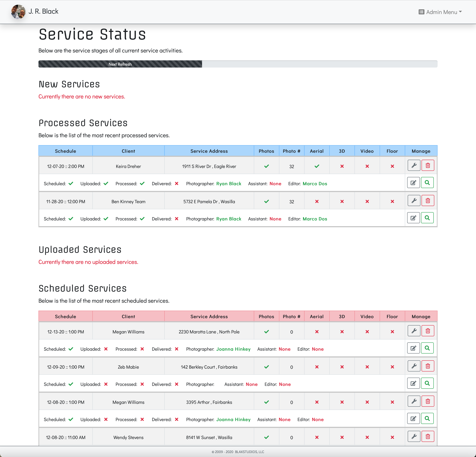Click magnifier icon for 5732 E Pamela Dr service
Screen dimensions: 476x457
427,218
